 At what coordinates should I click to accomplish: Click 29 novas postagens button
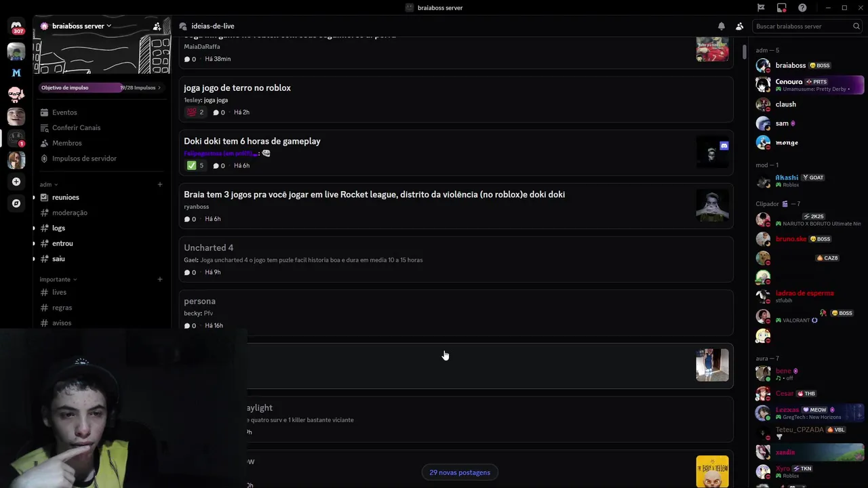point(460,472)
